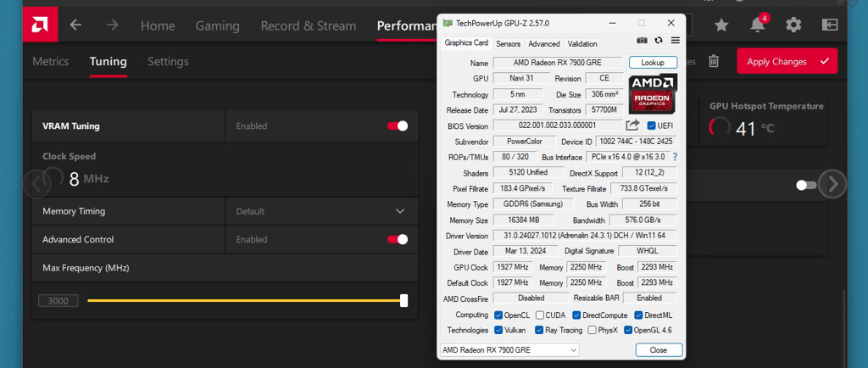Click Apply Changes button
This screenshot has width=868, height=368.
(x=787, y=61)
